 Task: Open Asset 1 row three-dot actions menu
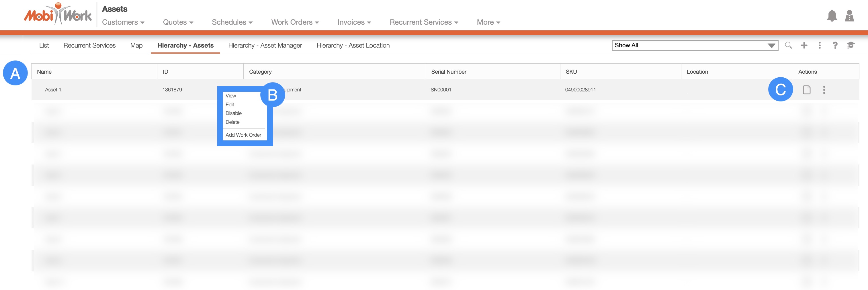point(824,90)
